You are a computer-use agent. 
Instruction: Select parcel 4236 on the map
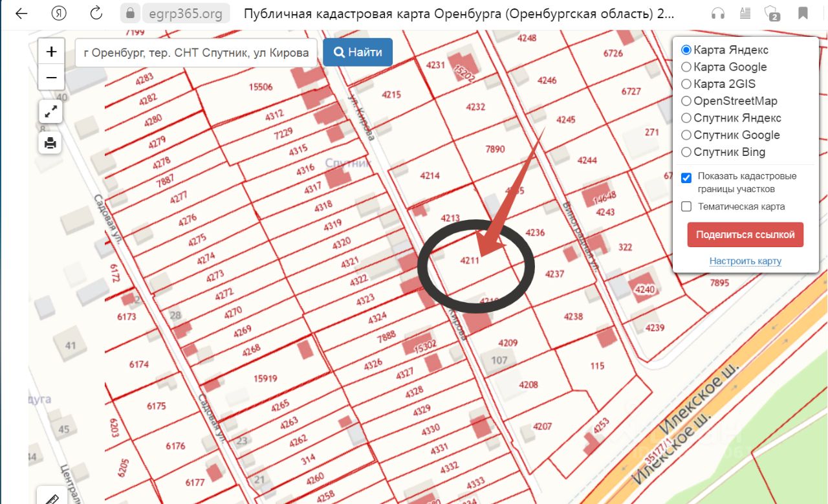click(x=535, y=232)
